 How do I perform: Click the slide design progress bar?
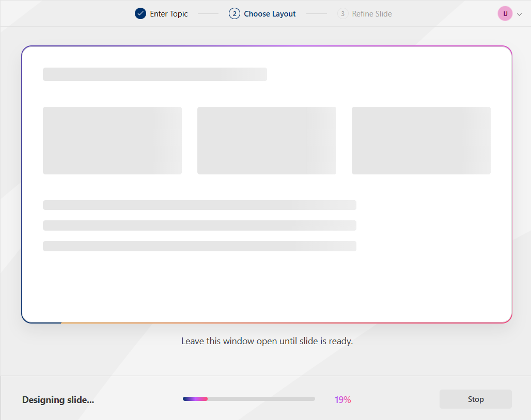[249, 399]
